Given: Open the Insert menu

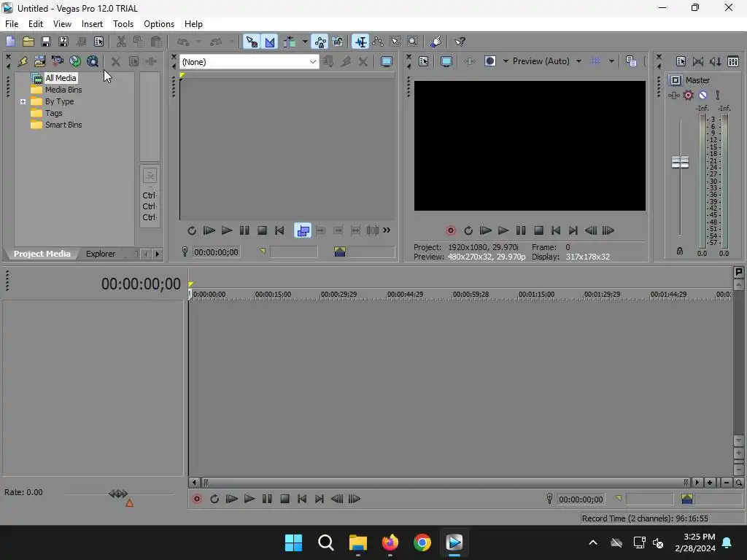Looking at the screenshot, I should (x=92, y=24).
